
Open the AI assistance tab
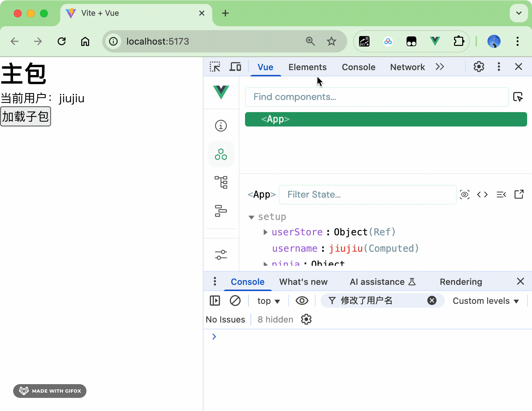(x=383, y=282)
